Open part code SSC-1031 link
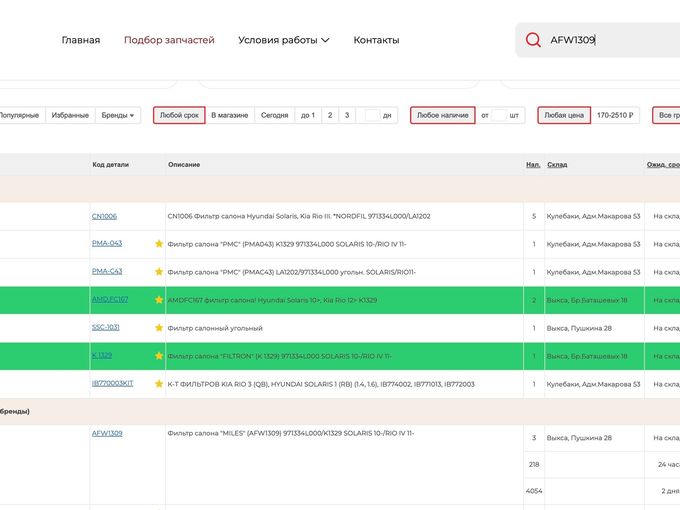The width and height of the screenshot is (680, 510). pos(106,327)
